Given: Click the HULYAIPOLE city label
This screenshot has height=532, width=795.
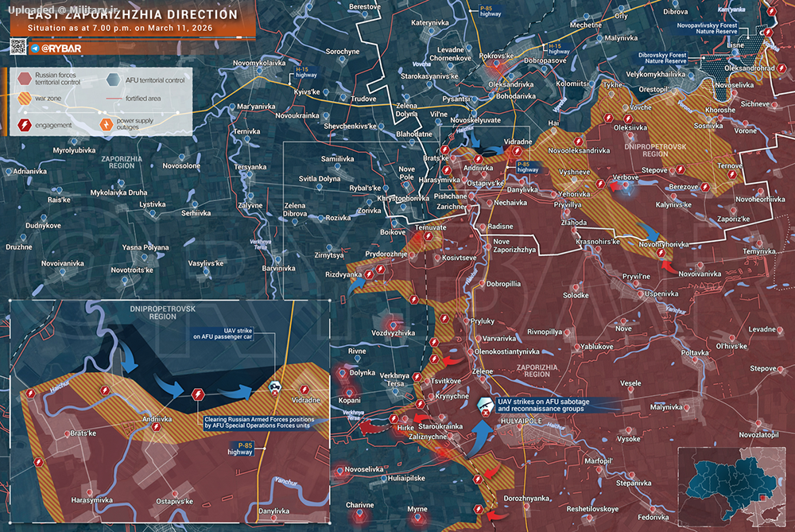Looking at the screenshot, I should [x=522, y=421].
